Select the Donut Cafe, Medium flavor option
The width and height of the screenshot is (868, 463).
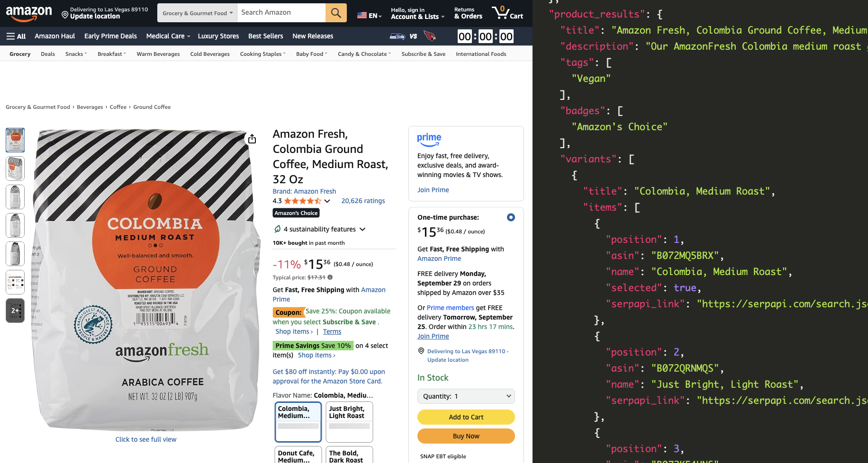298,454
